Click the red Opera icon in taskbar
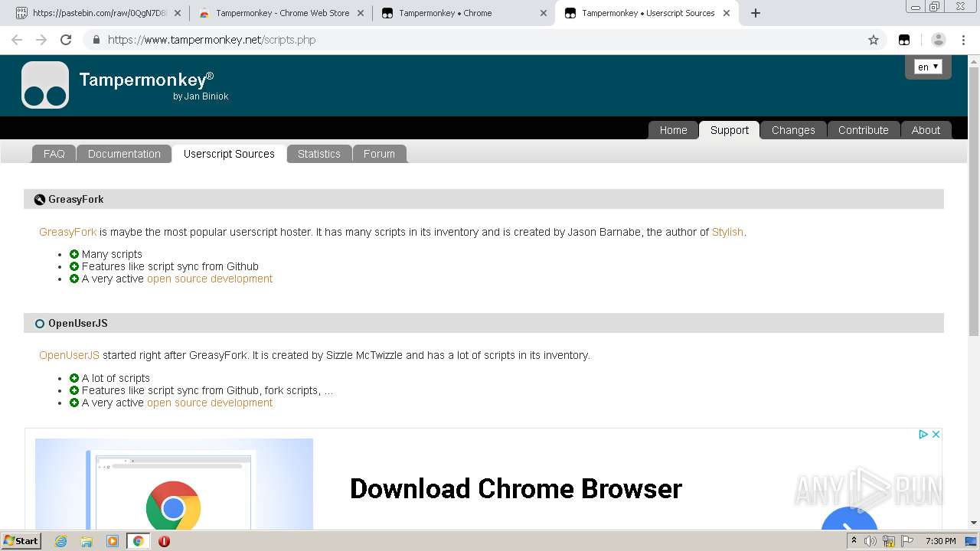This screenshot has height=551, width=980. pos(164,541)
